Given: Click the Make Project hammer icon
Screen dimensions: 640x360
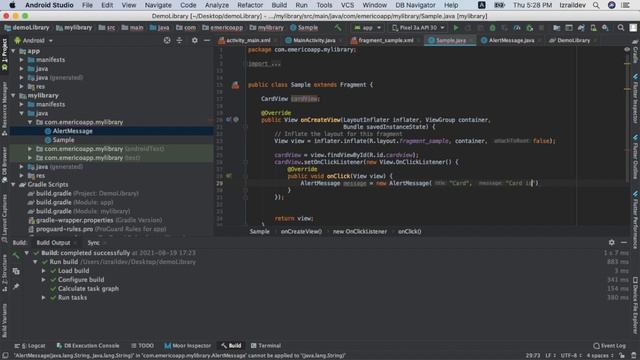Looking at the screenshot, I should [x=338, y=28].
